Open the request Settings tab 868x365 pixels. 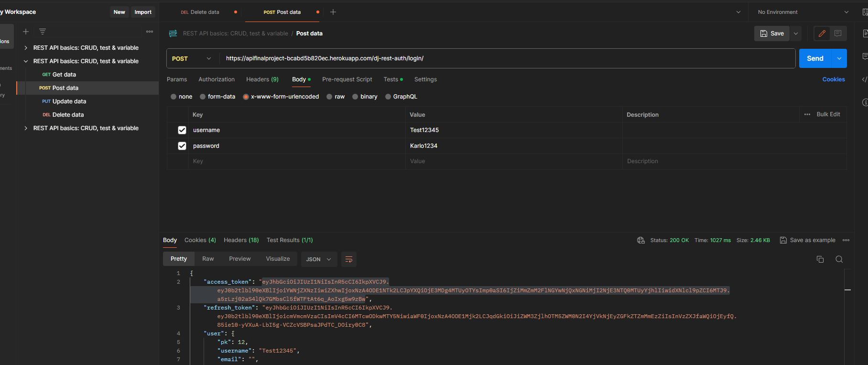click(x=425, y=79)
